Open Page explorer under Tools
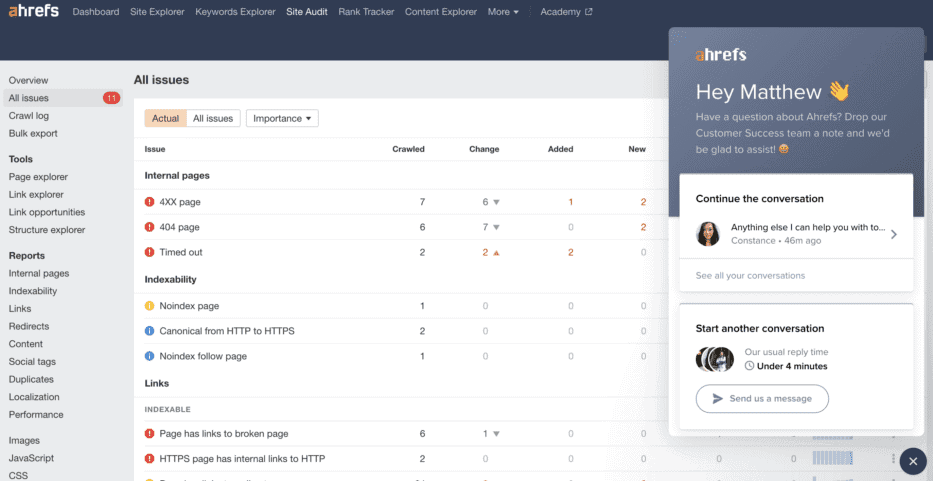Screen dimensions: 933x481 click(x=38, y=177)
